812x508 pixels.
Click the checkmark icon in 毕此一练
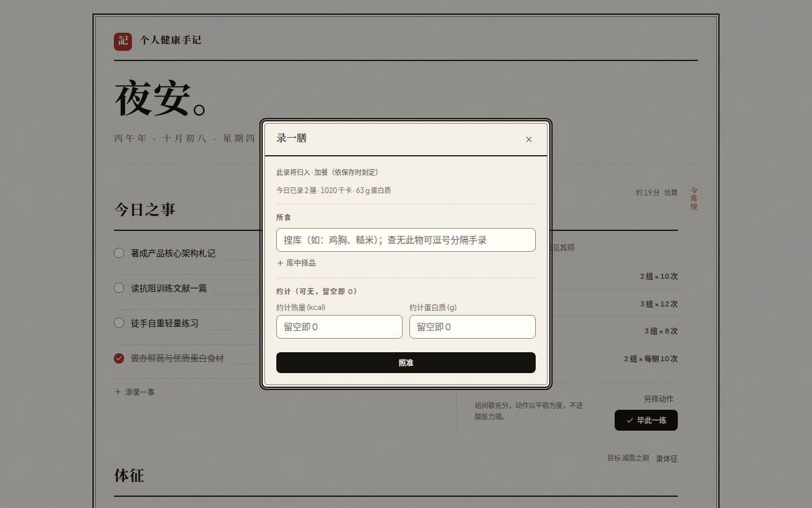629,421
